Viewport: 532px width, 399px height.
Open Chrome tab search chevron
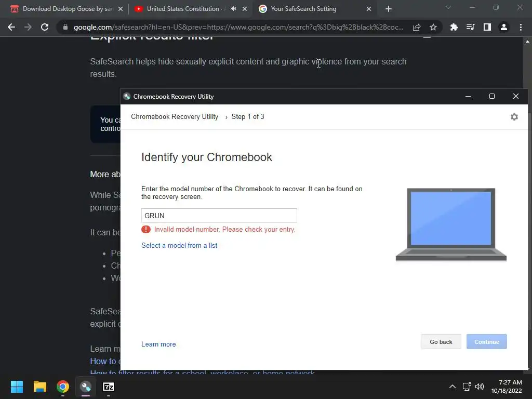point(448,7)
